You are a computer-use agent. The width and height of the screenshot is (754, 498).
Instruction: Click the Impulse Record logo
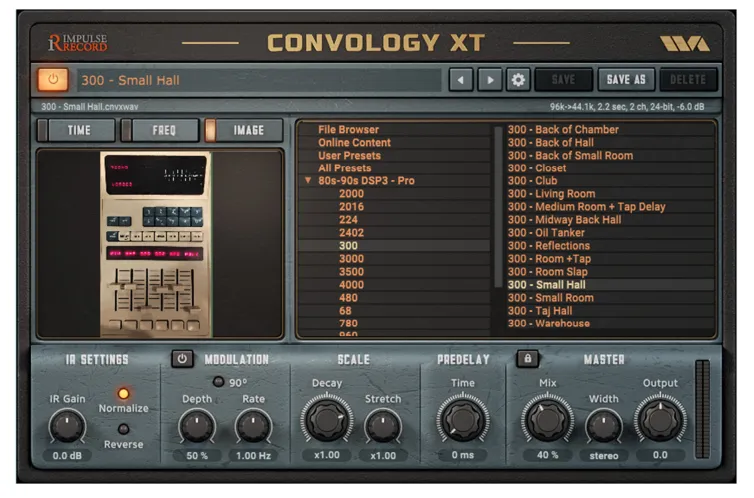78,43
